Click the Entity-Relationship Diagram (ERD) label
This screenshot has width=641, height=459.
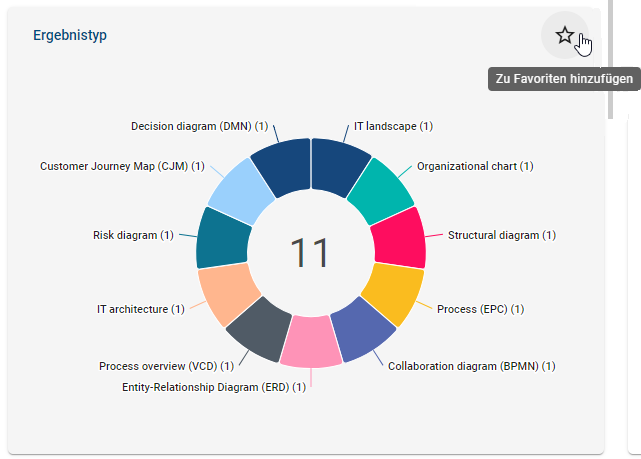tap(214, 387)
